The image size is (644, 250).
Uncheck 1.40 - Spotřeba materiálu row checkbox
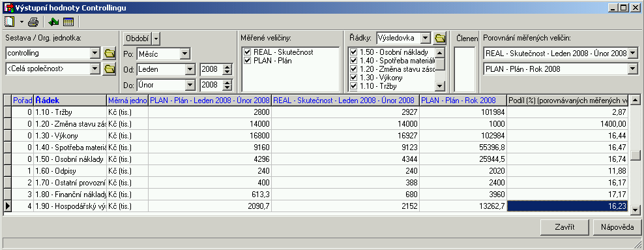354,61
